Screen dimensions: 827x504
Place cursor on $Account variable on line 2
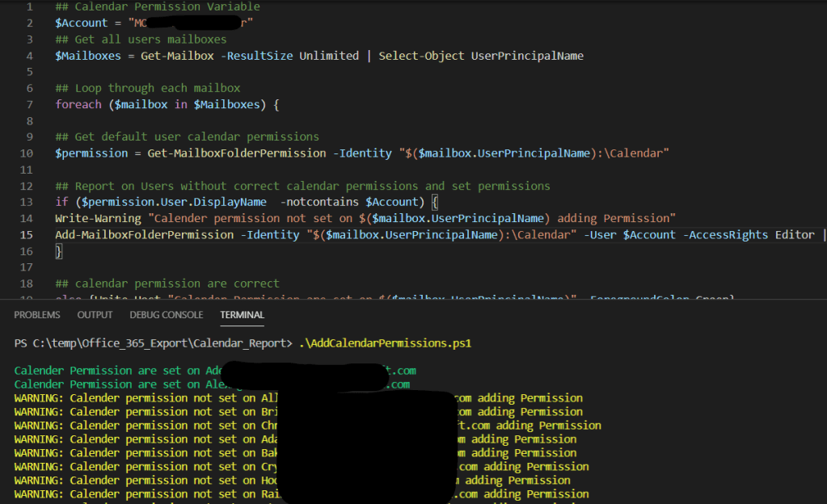81,23
